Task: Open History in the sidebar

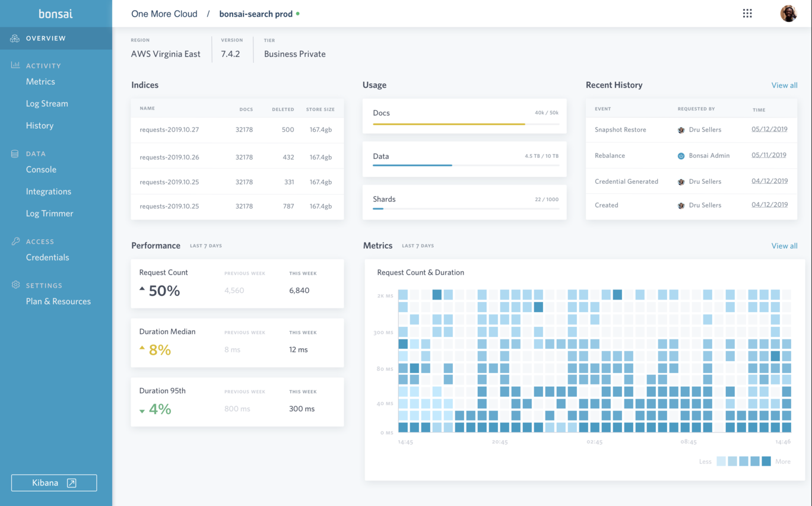Action: (40, 126)
